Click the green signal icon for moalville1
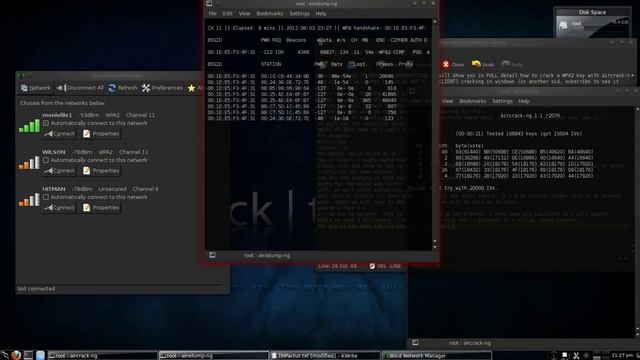 point(29,126)
